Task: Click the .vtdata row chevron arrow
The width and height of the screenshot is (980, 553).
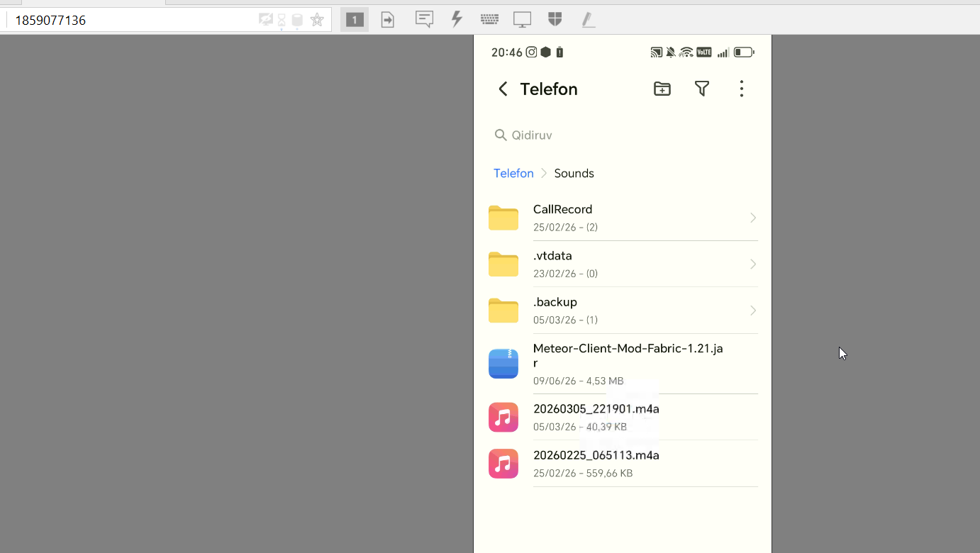Action: [753, 264]
